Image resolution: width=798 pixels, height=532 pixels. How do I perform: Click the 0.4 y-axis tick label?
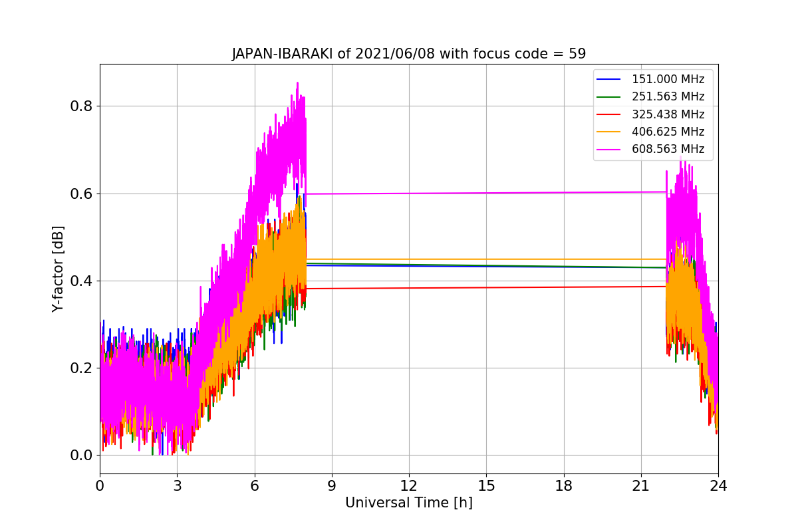pos(82,281)
